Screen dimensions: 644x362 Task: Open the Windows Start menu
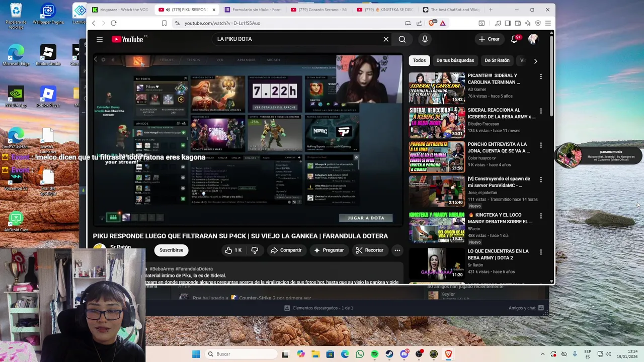(x=196, y=354)
